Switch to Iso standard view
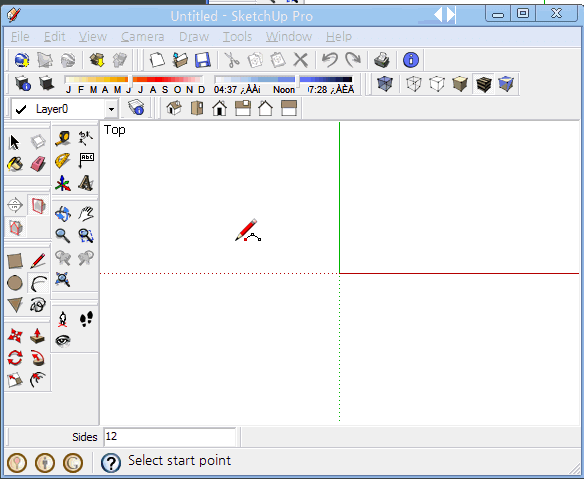This screenshot has height=480, width=584. pyautogui.click(x=174, y=108)
